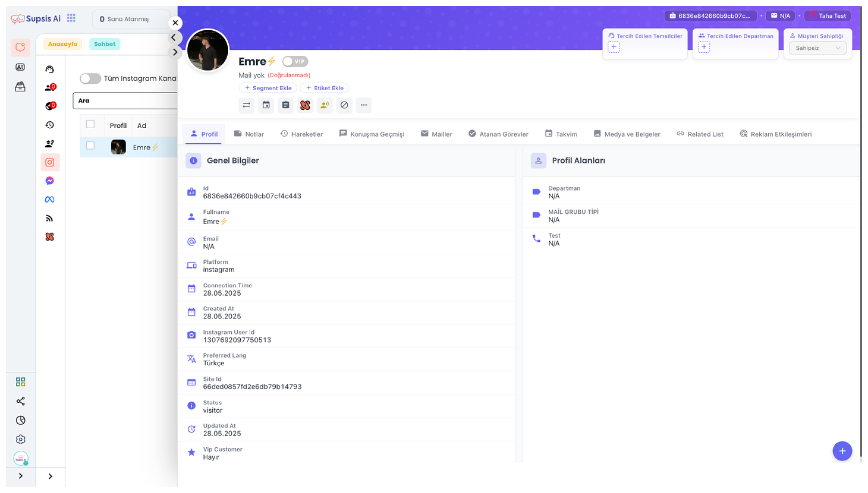
Task: Open the dashboard widgets icon at bottom left
Action: pos(20,382)
